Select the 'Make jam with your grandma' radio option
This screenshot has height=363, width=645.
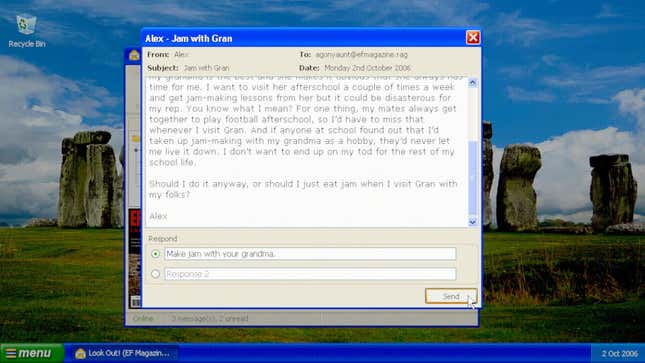[x=155, y=254]
